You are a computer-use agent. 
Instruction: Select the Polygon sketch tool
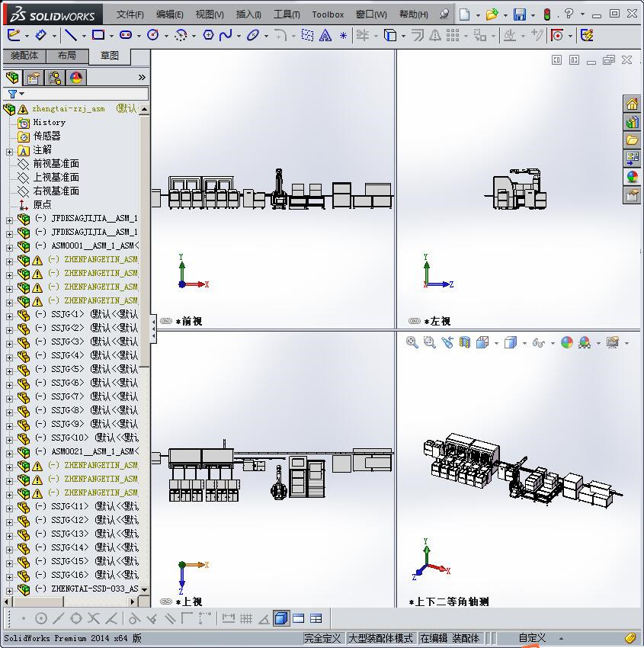(208, 35)
